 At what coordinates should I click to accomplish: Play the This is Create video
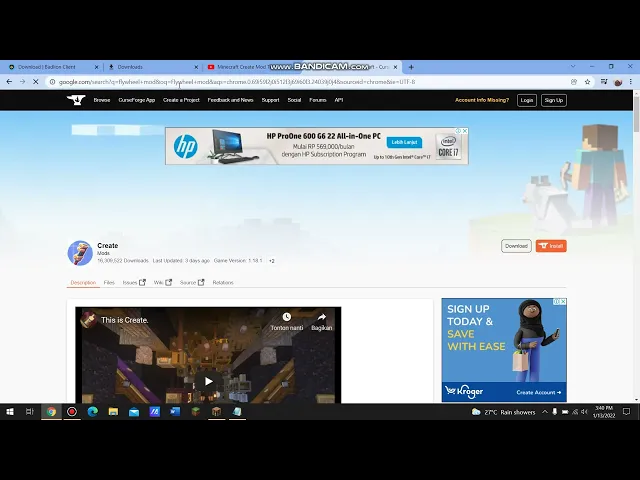[x=209, y=381]
